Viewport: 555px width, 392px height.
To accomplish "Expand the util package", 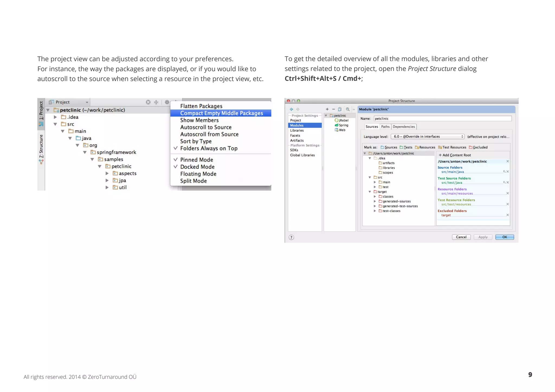I will point(107,188).
